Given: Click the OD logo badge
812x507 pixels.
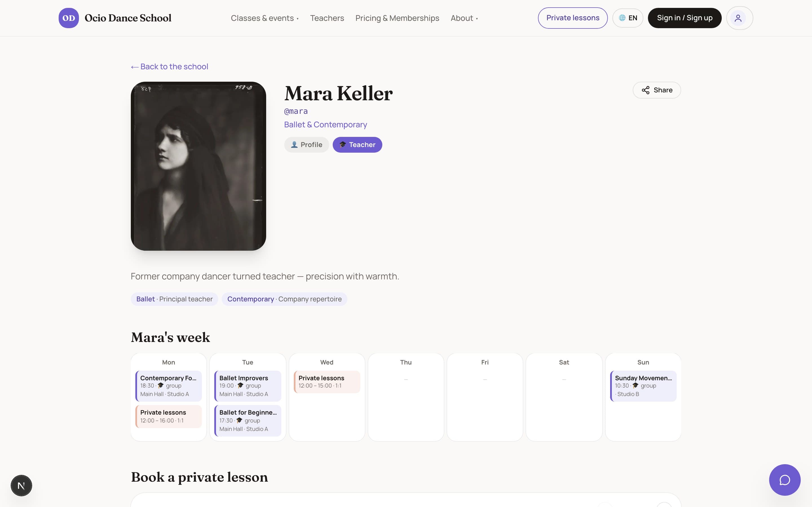Looking at the screenshot, I should pyautogui.click(x=69, y=18).
